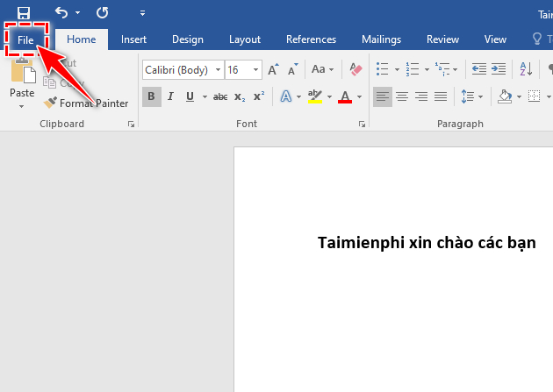Repeat the last action with the redo icon

103,13
